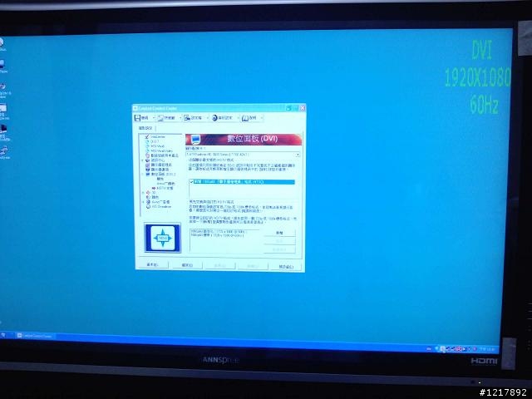This screenshot has width=532, height=399.
Task: Select the Avivo video tree item
Action: pos(160,202)
